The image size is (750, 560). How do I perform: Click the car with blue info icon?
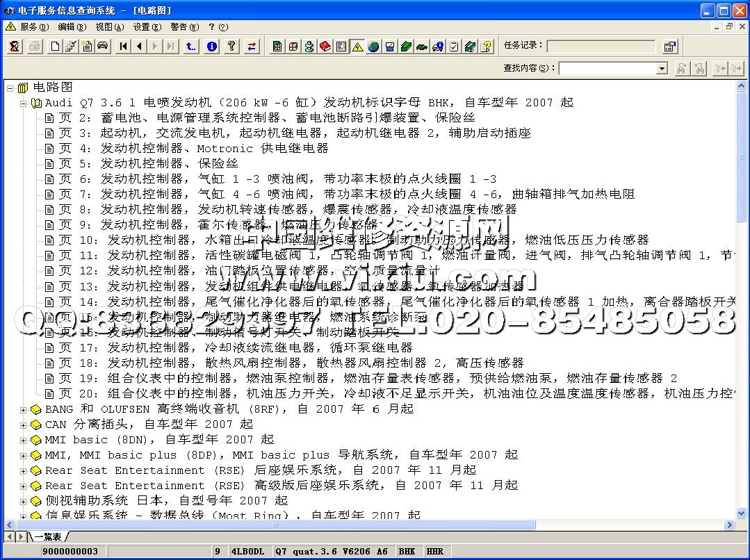tap(438, 47)
